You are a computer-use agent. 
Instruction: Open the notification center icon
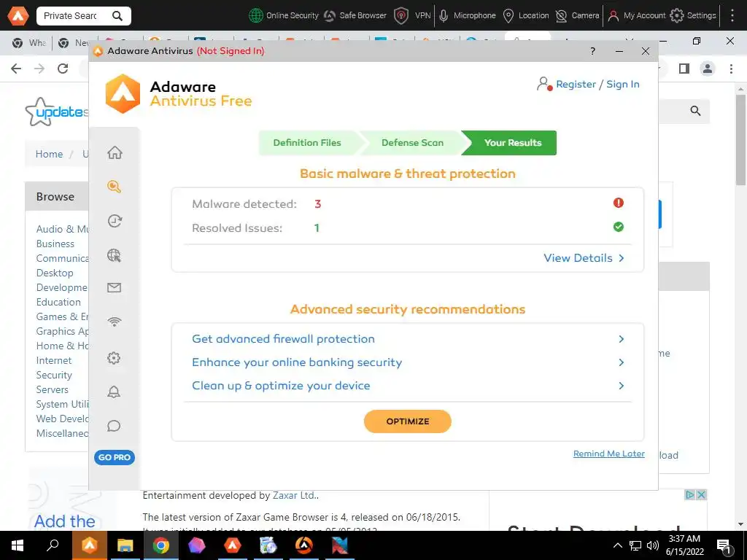[x=724, y=545]
